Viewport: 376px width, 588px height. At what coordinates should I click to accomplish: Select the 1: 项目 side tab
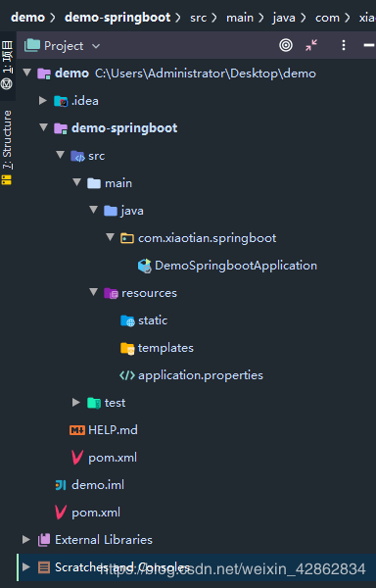tap(7, 65)
